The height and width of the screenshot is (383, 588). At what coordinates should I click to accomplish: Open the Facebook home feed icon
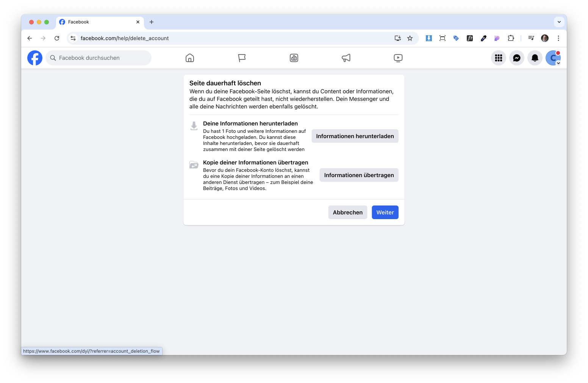pyautogui.click(x=190, y=58)
